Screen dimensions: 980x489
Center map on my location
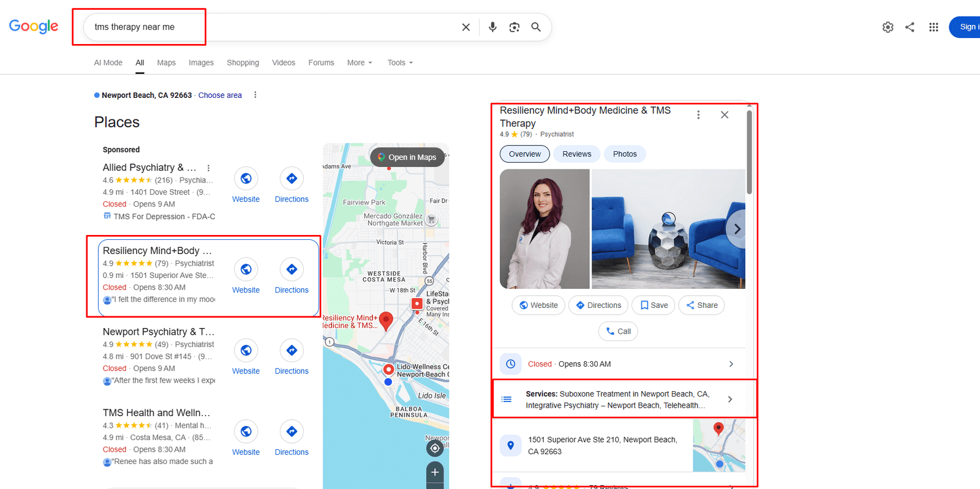(x=435, y=449)
